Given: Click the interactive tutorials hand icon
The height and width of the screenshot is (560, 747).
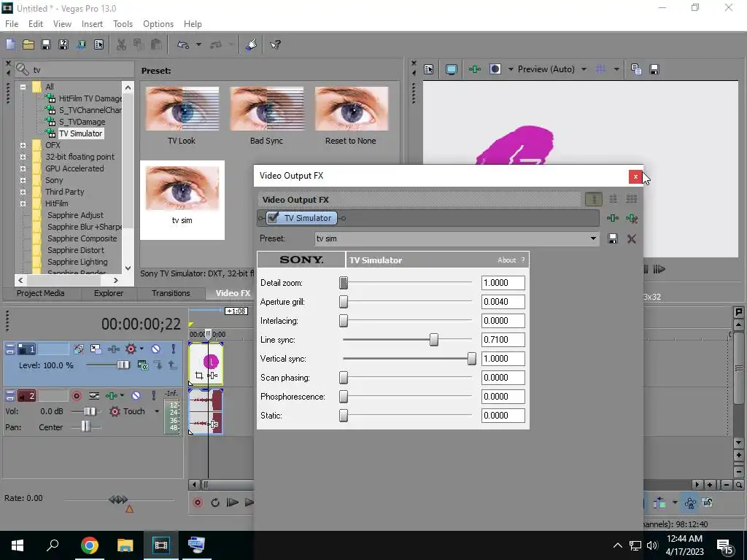Looking at the screenshot, I should point(251,44).
